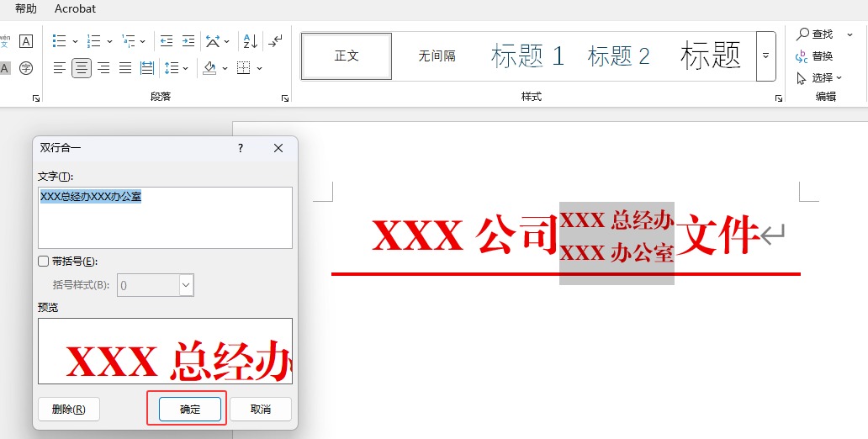
Task: Justify the paragraph text
Action: tap(125, 68)
